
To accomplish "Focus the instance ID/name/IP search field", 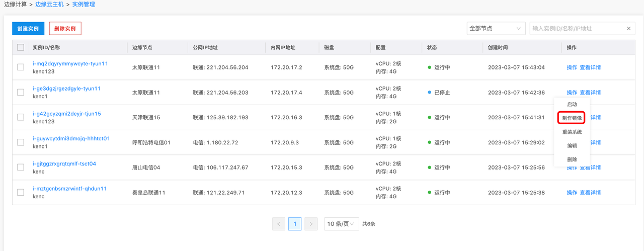I will 576,29.
